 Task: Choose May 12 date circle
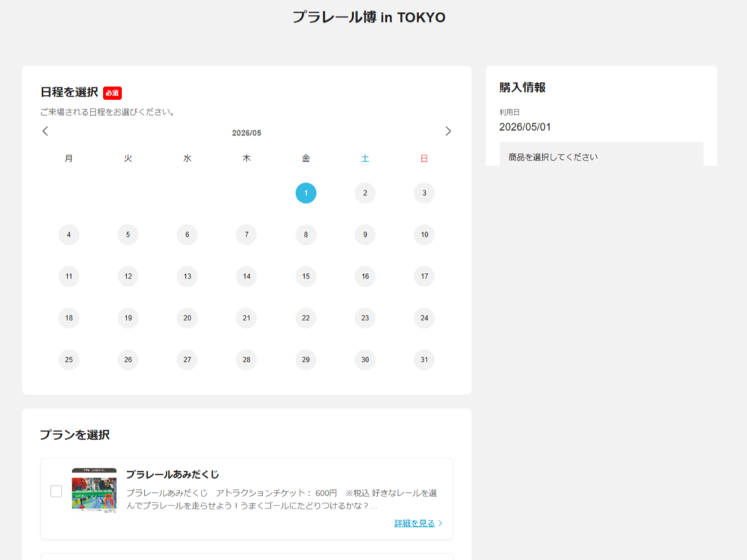128,276
